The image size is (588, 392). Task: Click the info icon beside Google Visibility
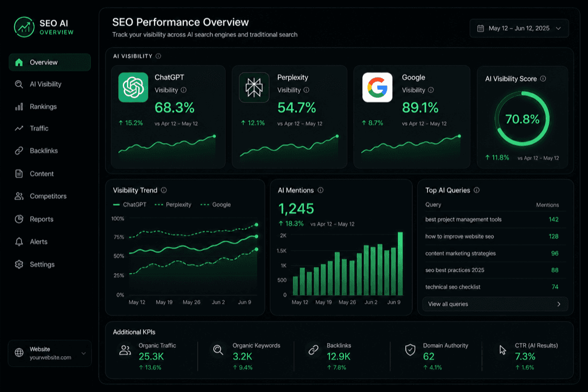431,90
